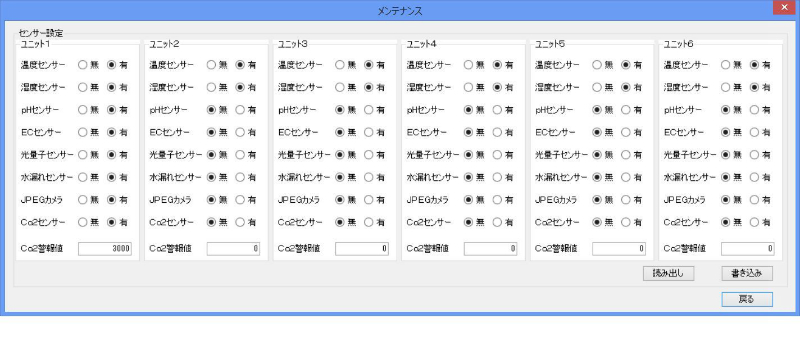The height and width of the screenshot is (364, 800).
Task: Click Unit 3 Co2警報値 input field
Action: (362, 249)
